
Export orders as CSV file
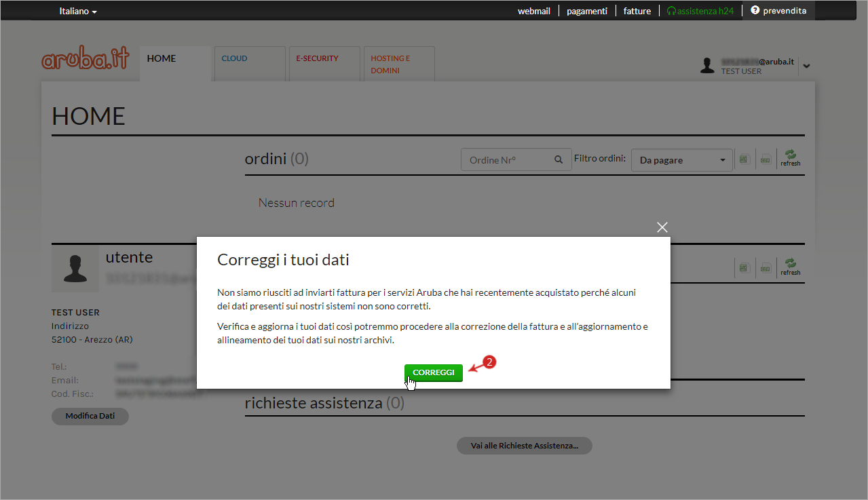[x=766, y=159]
